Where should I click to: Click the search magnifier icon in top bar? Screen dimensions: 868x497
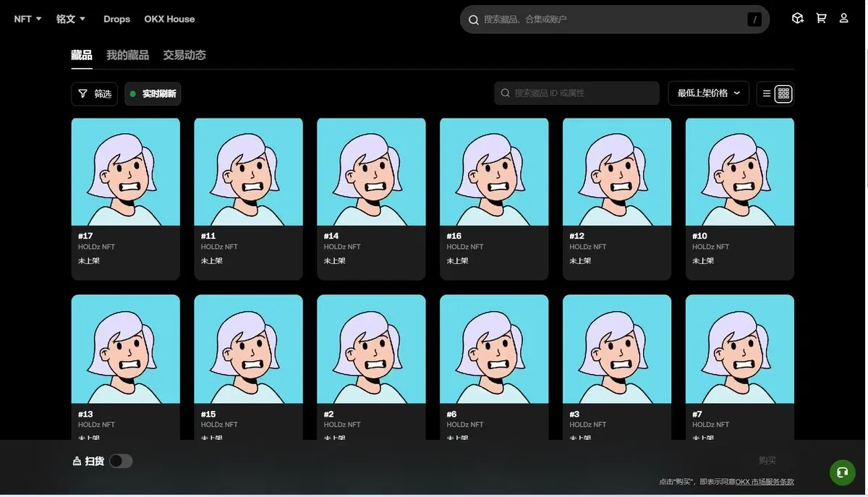(474, 20)
